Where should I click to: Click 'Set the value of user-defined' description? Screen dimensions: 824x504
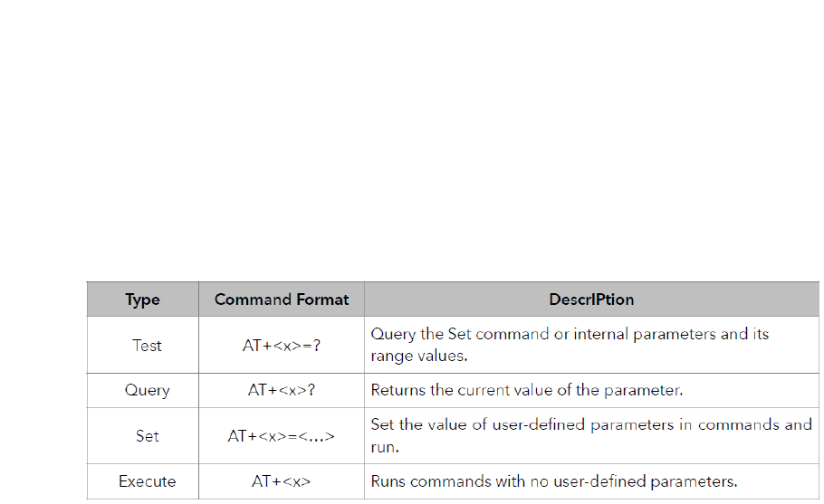pyautogui.click(x=591, y=435)
